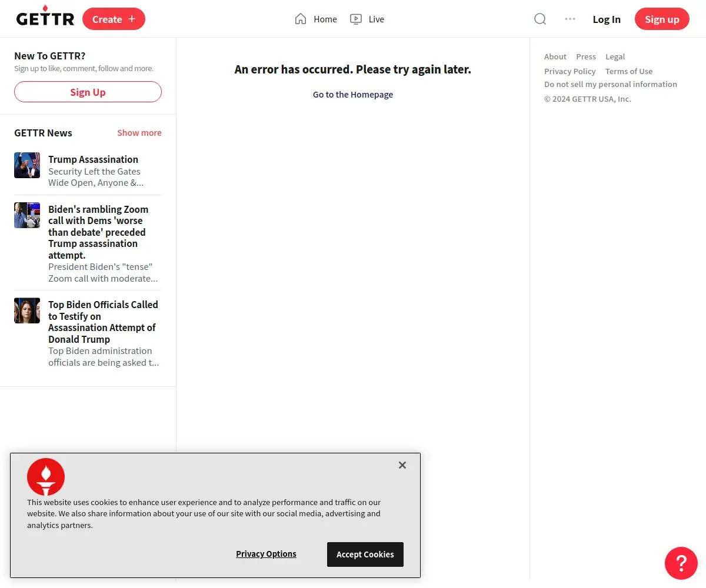706x588 pixels.
Task: Open Trump Assassination news thumbnail
Action: click(27, 165)
